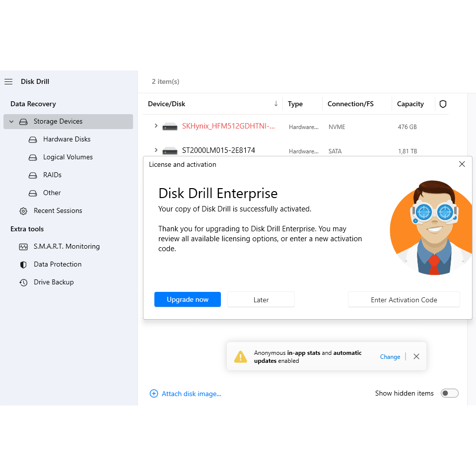Expand the ST2000LM015-2E8174 disk row
Screen dimensions: 476x476
[156, 150]
